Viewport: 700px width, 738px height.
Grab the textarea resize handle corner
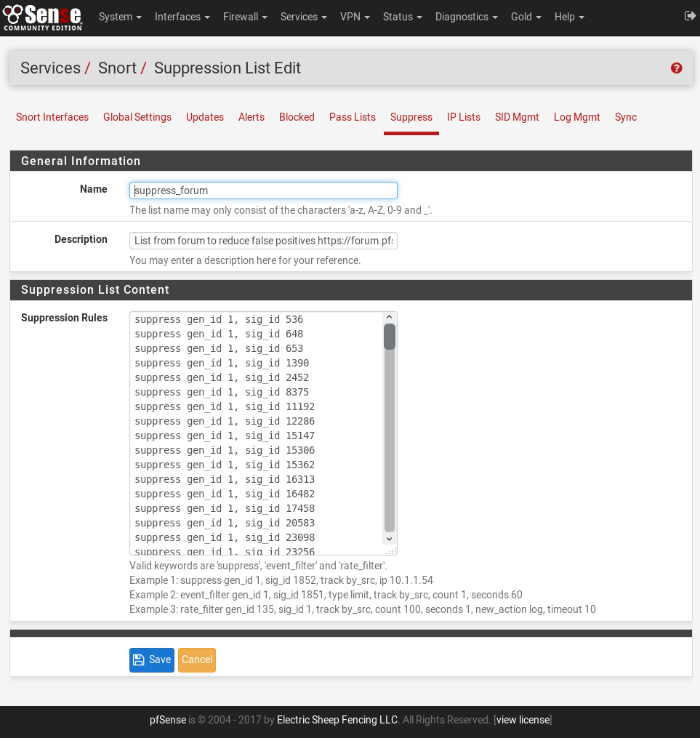(x=393, y=551)
